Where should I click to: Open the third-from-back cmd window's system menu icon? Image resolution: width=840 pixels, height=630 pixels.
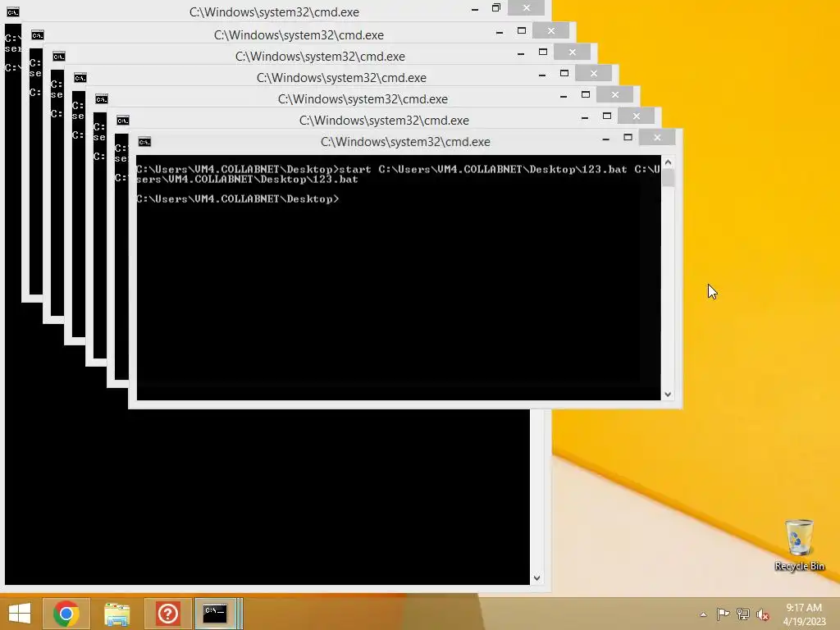(x=59, y=57)
